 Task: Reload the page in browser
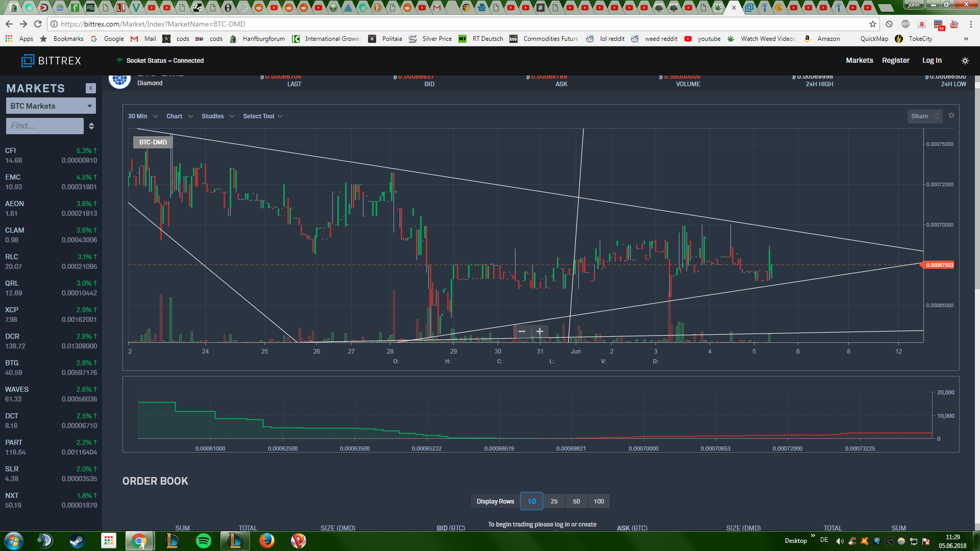click(38, 24)
